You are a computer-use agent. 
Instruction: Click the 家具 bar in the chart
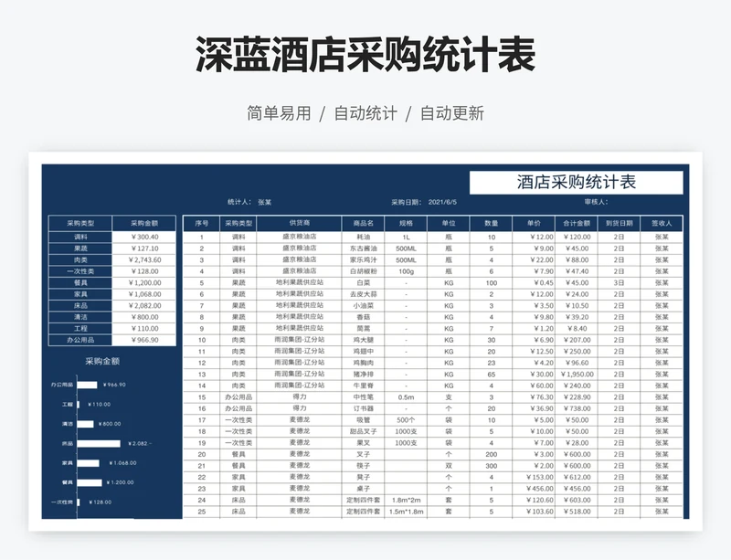click(88, 463)
